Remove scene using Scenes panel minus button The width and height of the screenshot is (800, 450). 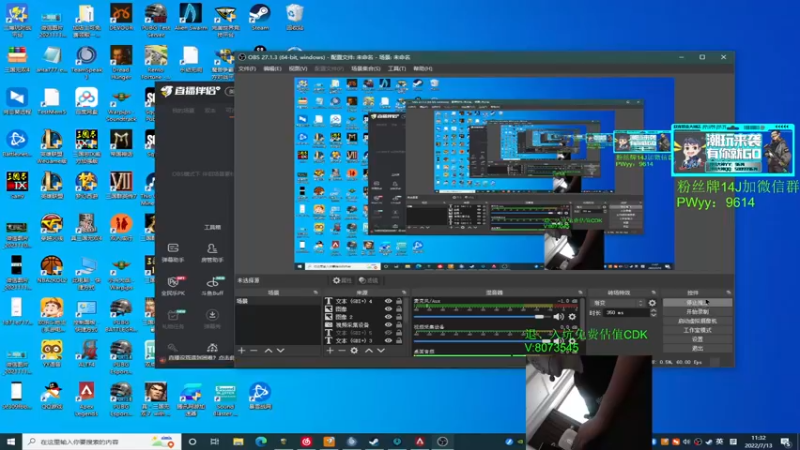tap(254, 351)
